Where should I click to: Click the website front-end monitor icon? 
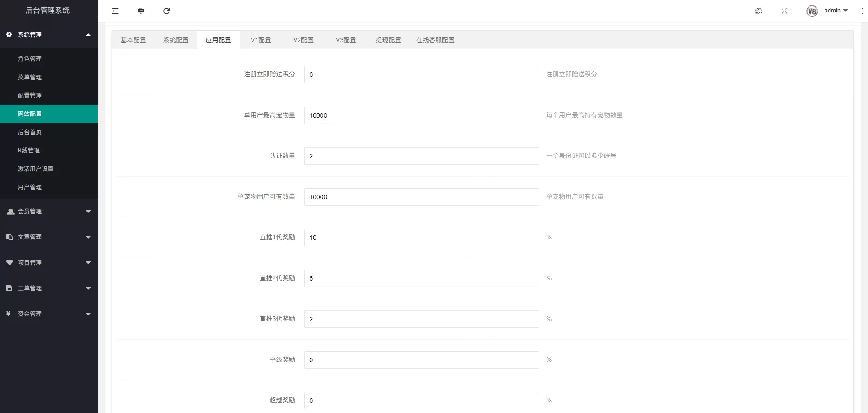pyautogui.click(x=141, y=11)
